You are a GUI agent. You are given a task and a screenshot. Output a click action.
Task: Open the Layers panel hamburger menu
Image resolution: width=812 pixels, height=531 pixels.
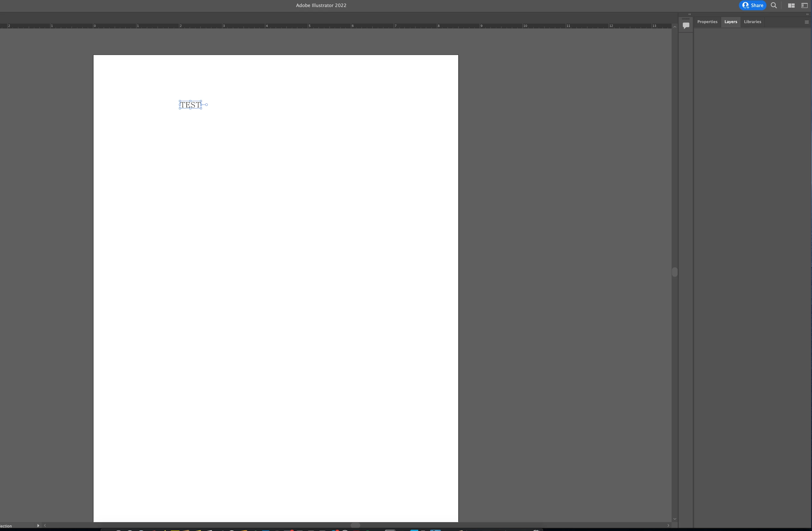[806, 22]
